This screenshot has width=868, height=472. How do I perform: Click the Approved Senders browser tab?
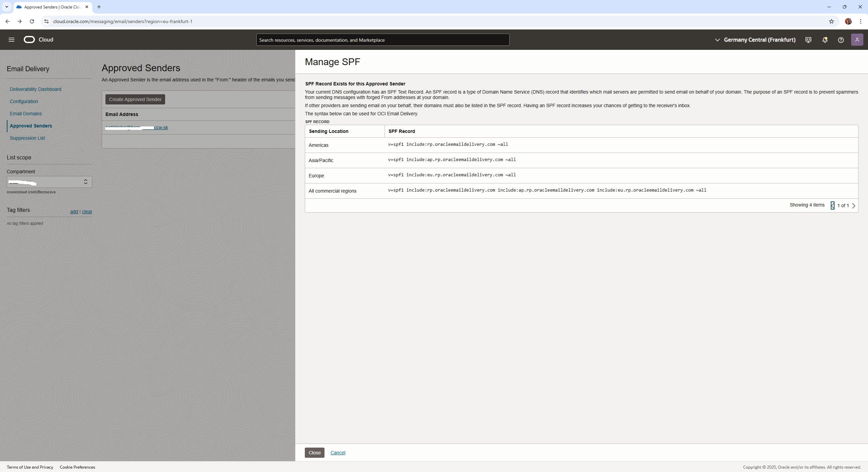tap(52, 7)
